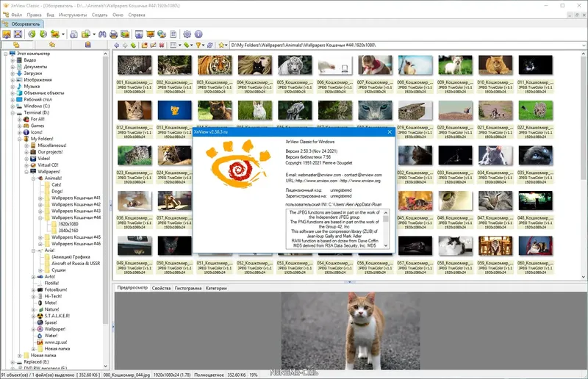This screenshot has width=588, height=379.
Task: Open the view mode dropdown arrow
Action: 180,46
